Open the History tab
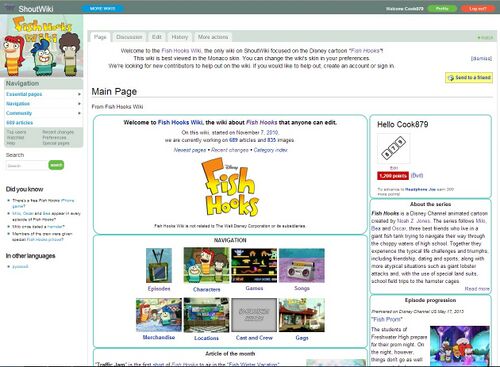Screen dimensions: 500x367 pos(180,37)
